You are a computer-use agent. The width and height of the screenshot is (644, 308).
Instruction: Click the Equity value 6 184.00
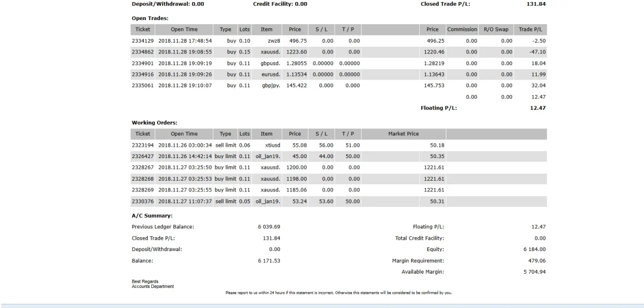534,249
